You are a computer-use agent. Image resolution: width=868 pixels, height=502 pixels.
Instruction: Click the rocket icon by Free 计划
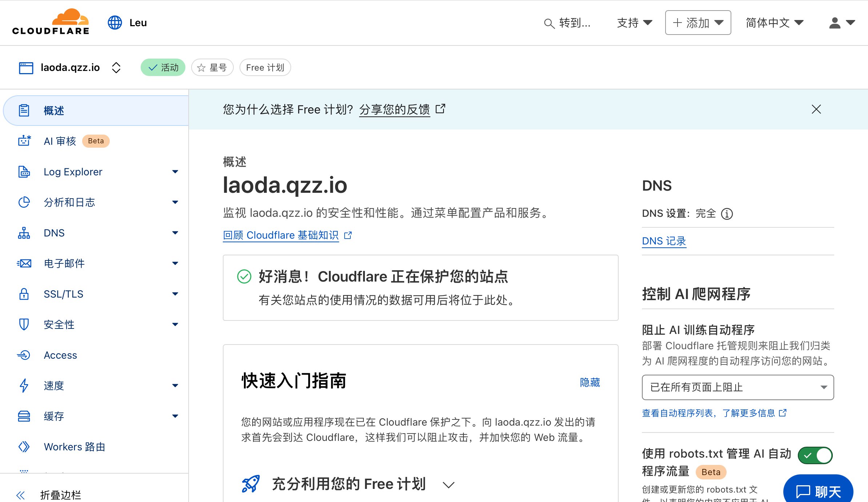[x=251, y=484]
